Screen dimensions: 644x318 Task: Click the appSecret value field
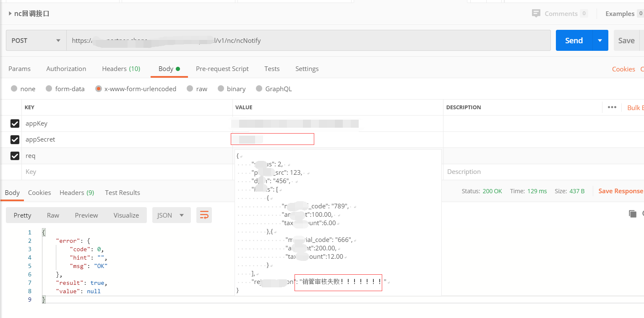pos(272,139)
